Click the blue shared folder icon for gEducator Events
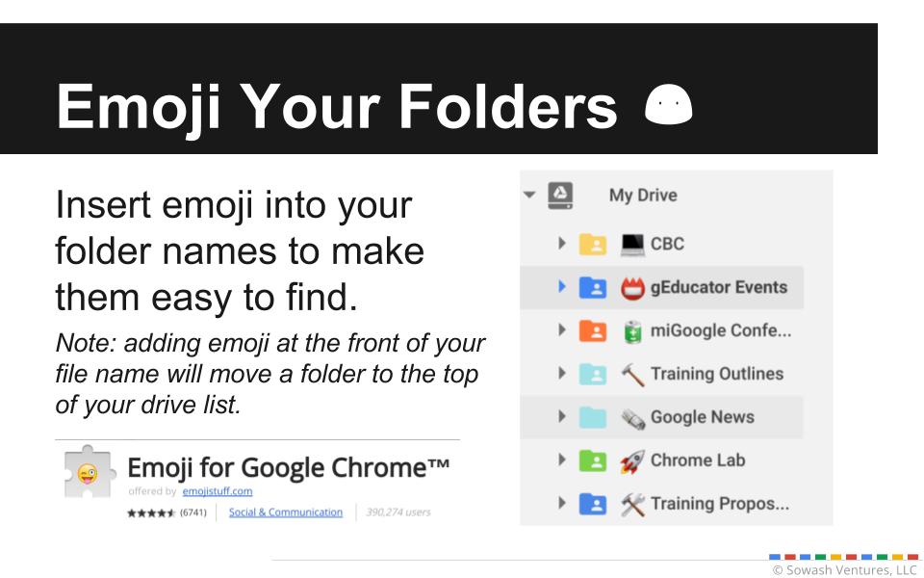The width and height of the screenshot is (924, 578). [x=592, y=287]
